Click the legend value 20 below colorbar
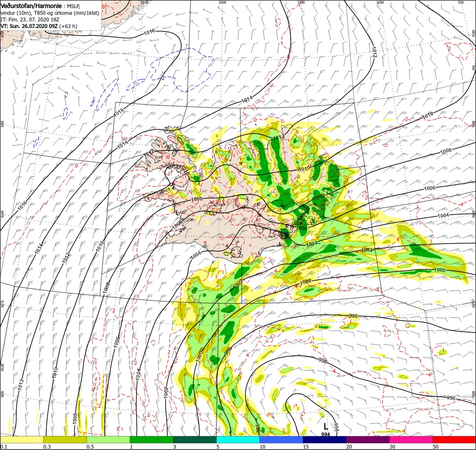 click(349, 447)
